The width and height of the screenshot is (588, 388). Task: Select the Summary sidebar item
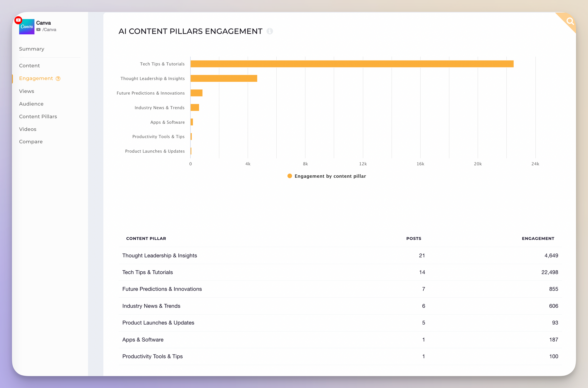click(32, 48)
